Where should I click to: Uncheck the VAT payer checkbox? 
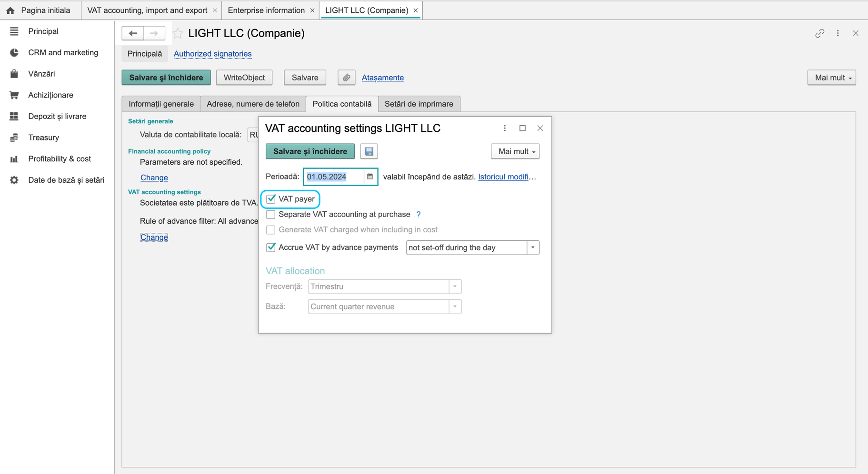tap(271, 199)
